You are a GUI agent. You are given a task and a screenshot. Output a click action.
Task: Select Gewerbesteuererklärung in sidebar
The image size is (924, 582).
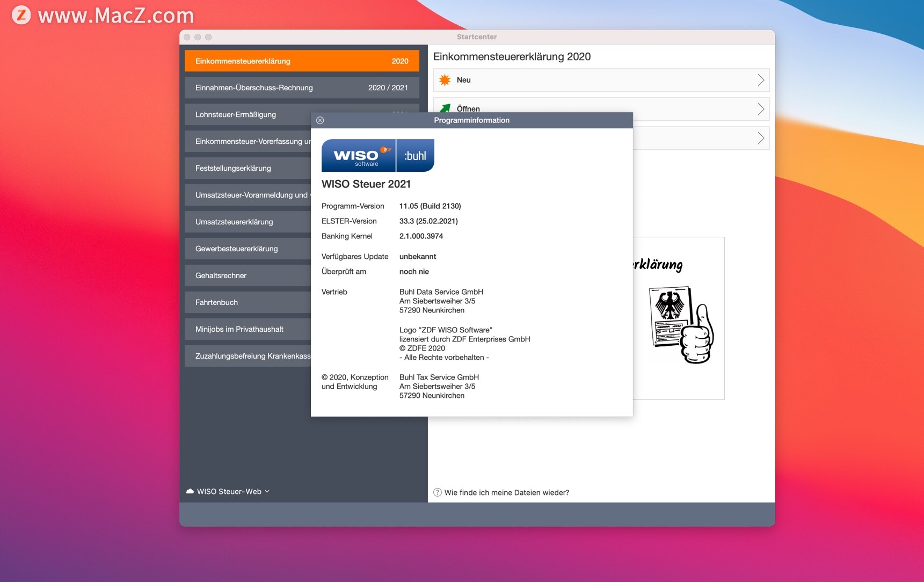coord(248,249)
